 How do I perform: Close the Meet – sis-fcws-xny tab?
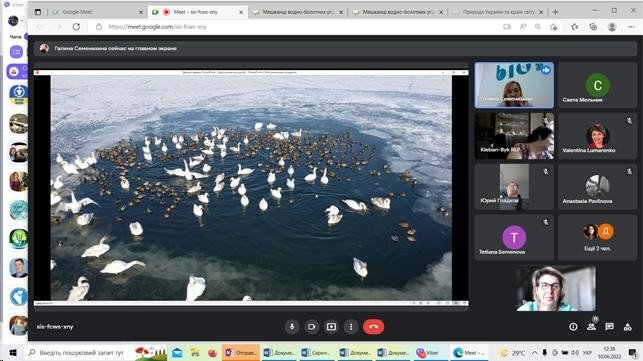[241, 12]
